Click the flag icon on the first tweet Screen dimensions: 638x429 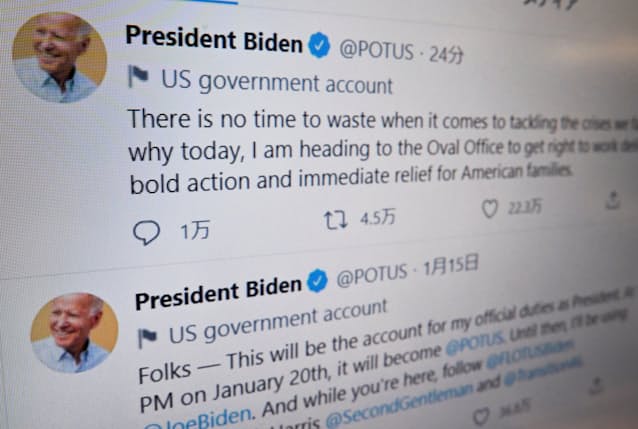138,77
